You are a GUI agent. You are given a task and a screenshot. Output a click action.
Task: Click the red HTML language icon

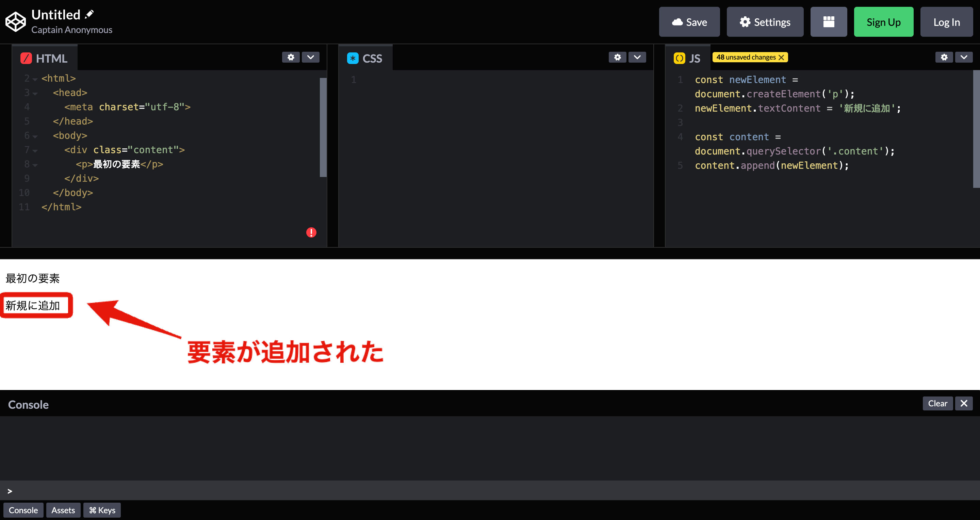coord(26,58)
